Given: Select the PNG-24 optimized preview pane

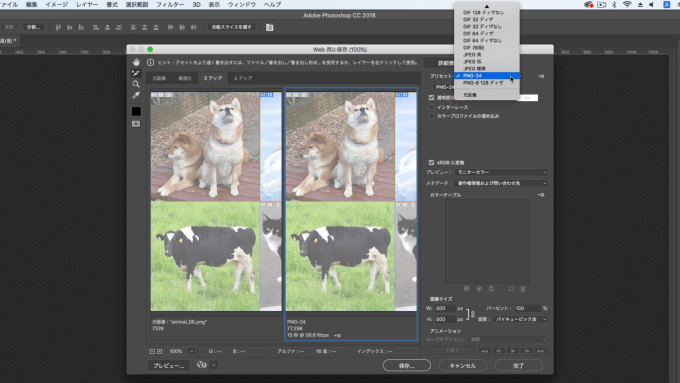Looking at the screenshot, I should pos(351,201).
